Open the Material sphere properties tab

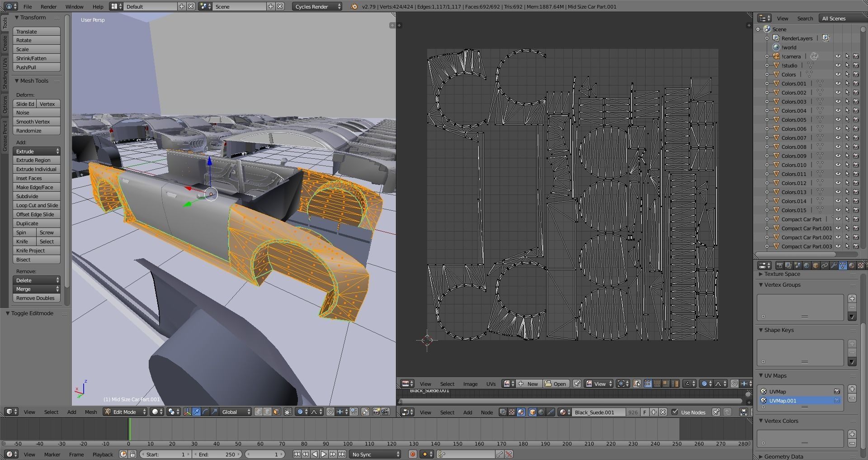(852, 266)
